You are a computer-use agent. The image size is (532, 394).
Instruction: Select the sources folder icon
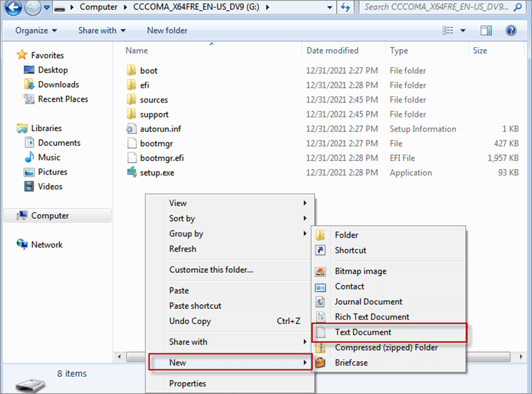click(x=131, y=100)
